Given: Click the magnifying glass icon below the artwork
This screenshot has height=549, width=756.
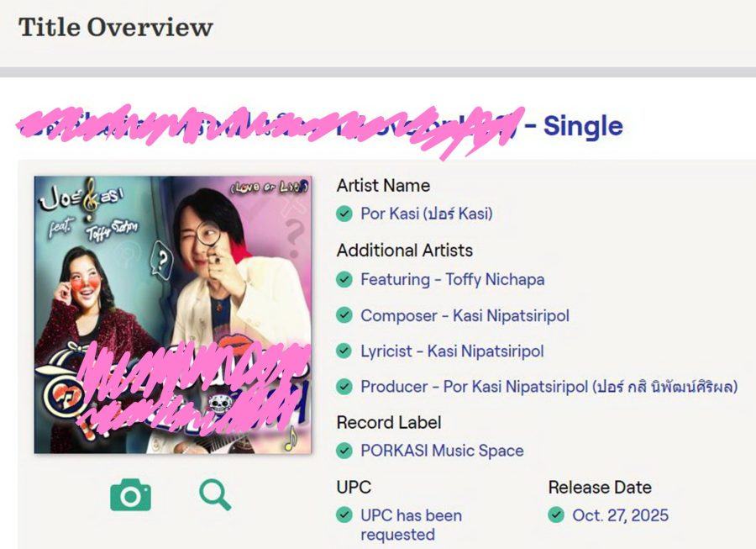Looking at the screenshot, I should coord(215,495).
